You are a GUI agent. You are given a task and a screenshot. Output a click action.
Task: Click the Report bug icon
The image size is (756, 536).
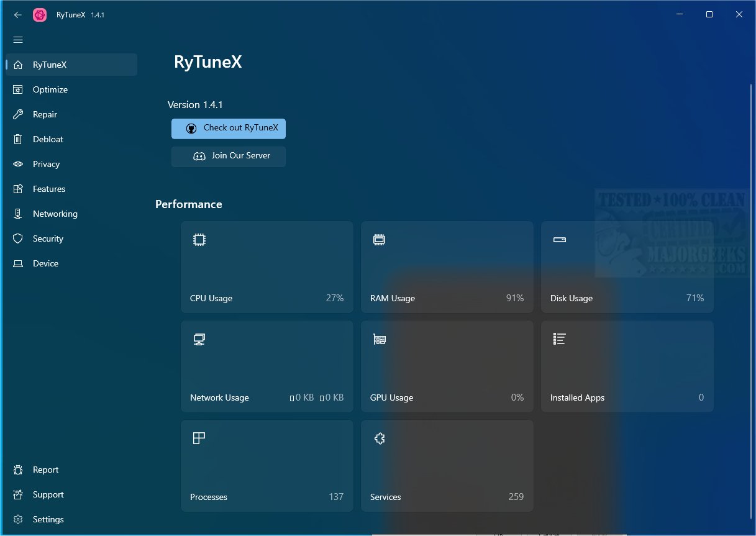(x=19, y=470)
